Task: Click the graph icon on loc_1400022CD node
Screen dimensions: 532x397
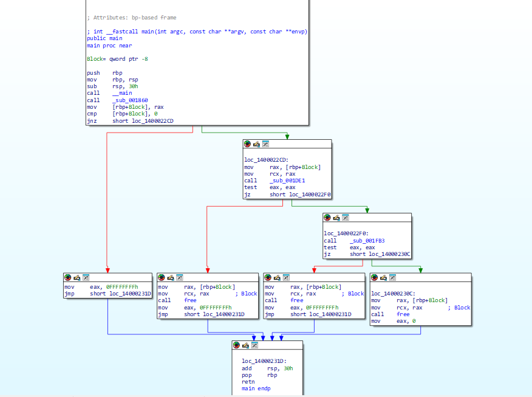Action: point(265,144)
